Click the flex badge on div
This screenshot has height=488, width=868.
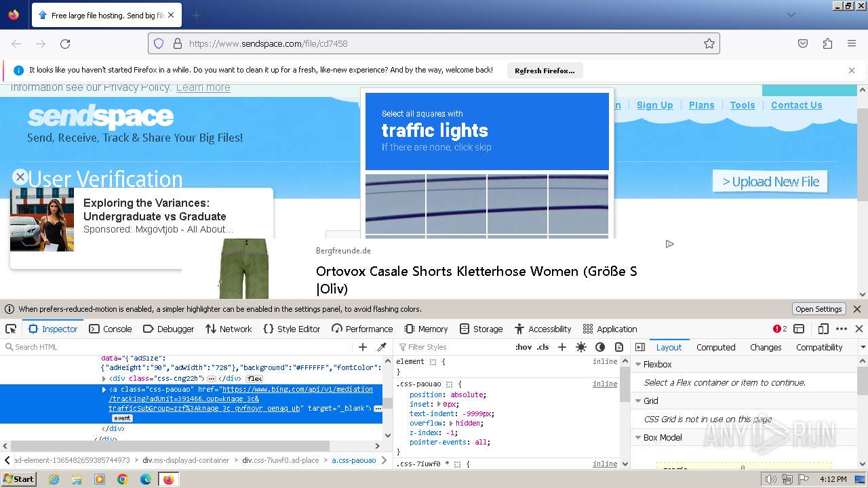tap(254, 378)
